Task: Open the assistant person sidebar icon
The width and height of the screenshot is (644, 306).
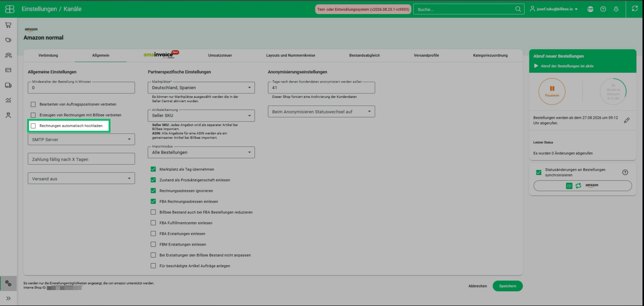Action: point(8,115)
